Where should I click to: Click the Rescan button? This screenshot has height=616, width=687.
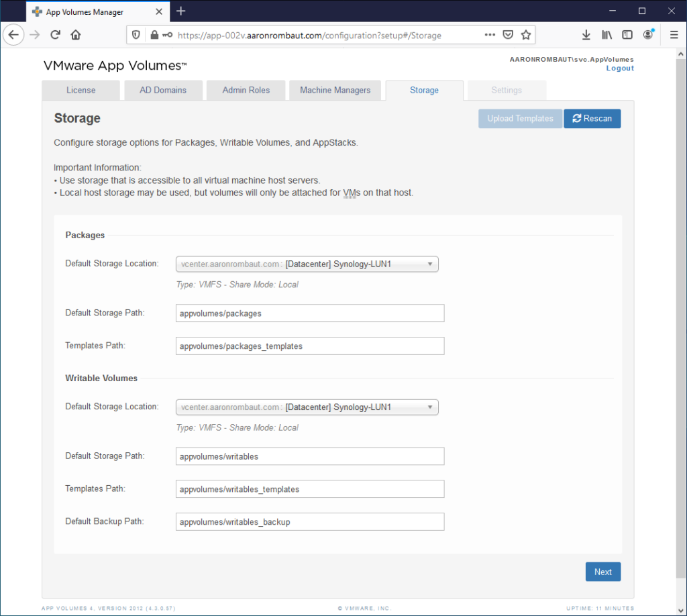(x=592, y=119)
